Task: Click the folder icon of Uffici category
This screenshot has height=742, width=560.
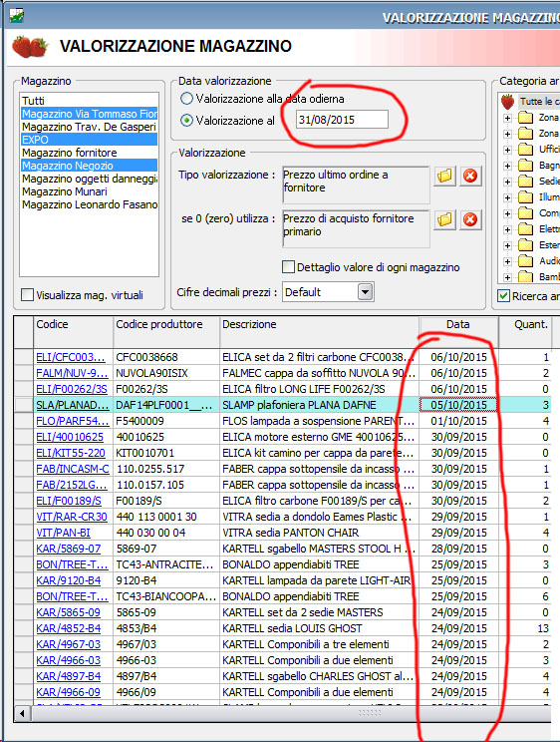Action: coord(525,149)
